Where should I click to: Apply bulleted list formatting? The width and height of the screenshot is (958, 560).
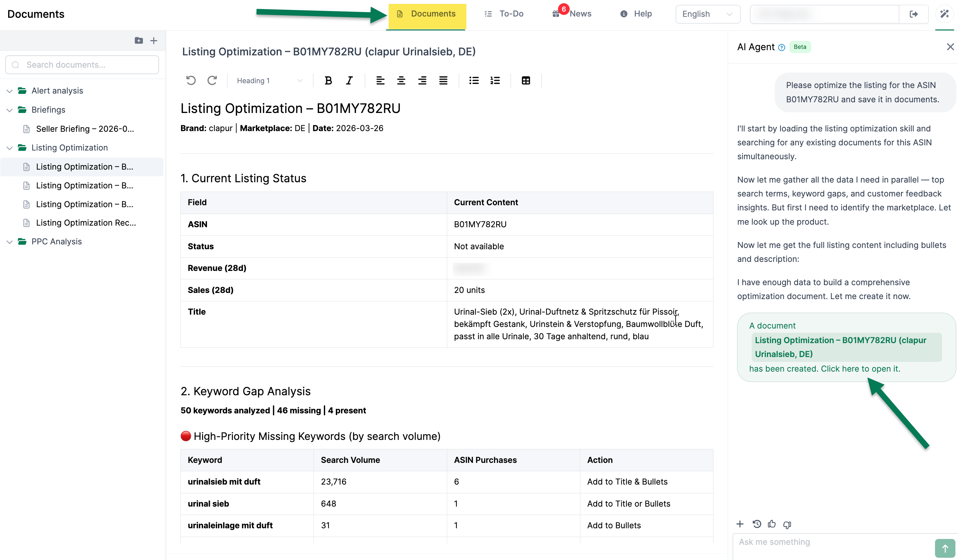tap(474, 81)
